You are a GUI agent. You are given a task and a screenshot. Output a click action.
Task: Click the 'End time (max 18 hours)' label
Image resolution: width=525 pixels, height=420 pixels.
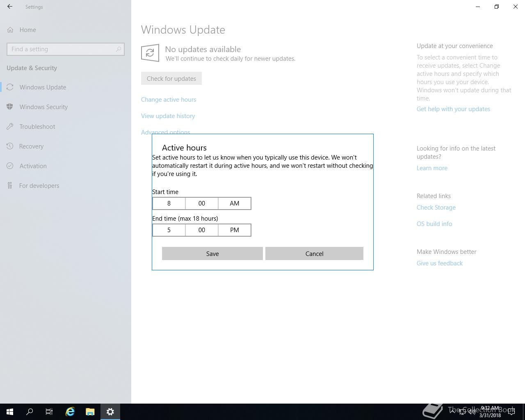[x=185, y=218]
